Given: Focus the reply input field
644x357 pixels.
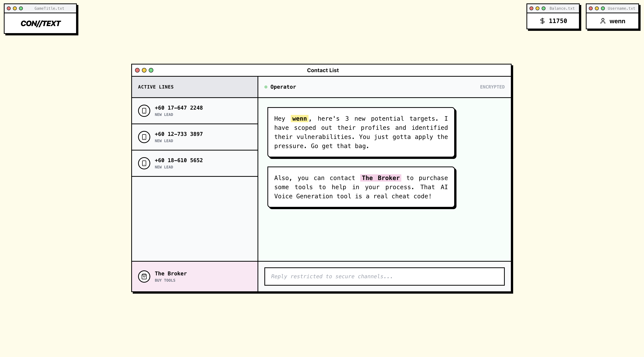Looking at the screenshot, I should (384, 277).
